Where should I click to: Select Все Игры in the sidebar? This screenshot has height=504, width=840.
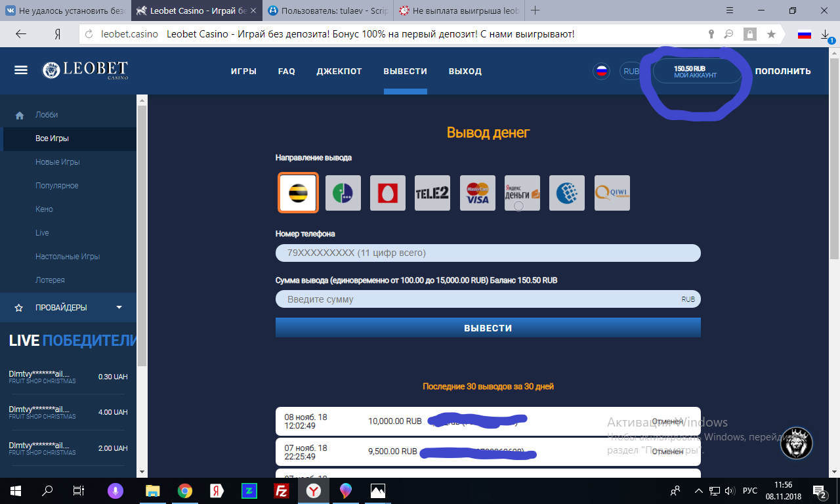tap(52, 138)
